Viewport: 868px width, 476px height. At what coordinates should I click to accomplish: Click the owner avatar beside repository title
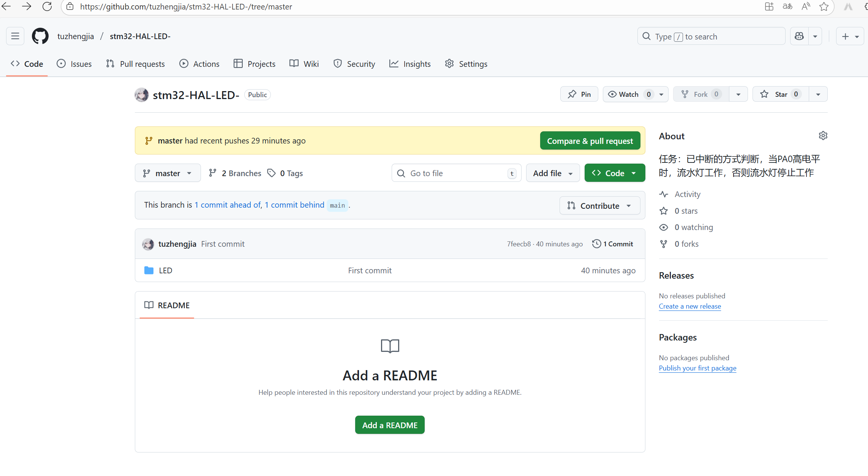[x=142, y=95]
